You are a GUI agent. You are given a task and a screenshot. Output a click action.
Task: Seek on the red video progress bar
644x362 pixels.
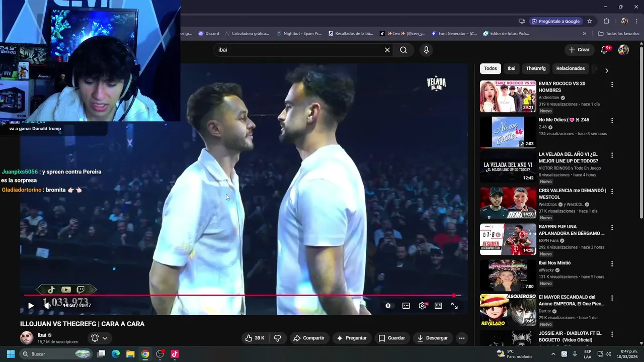point(243,295)
